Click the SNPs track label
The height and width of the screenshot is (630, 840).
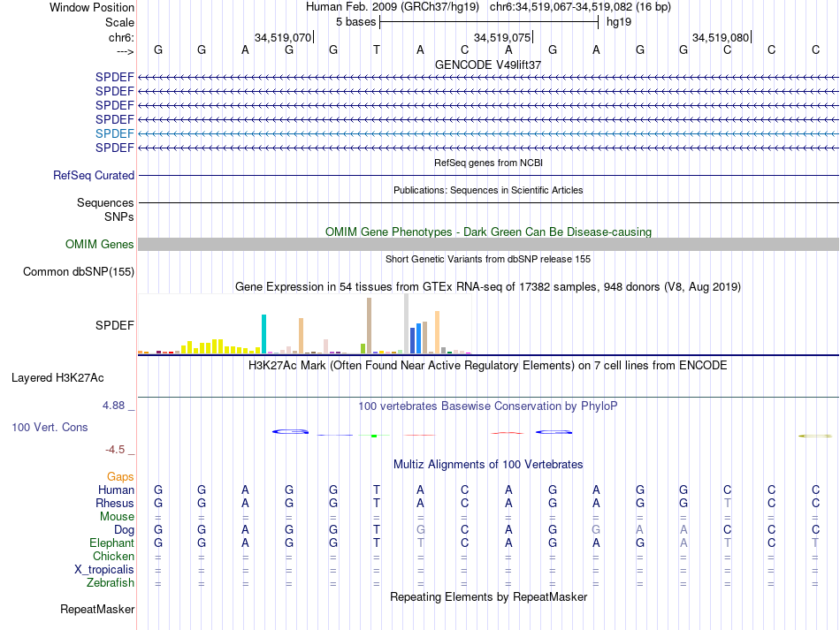pos(119,216)
